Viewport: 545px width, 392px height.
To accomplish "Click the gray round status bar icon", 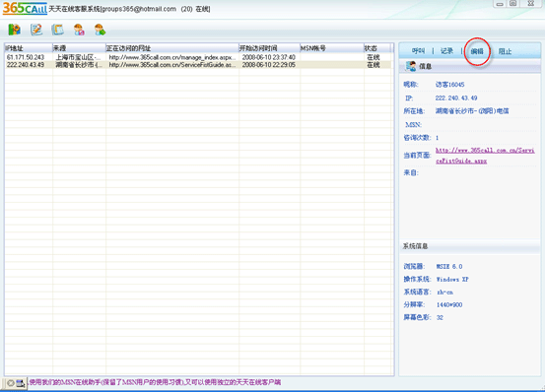I will pyautogui.click(x=11, y=383).
